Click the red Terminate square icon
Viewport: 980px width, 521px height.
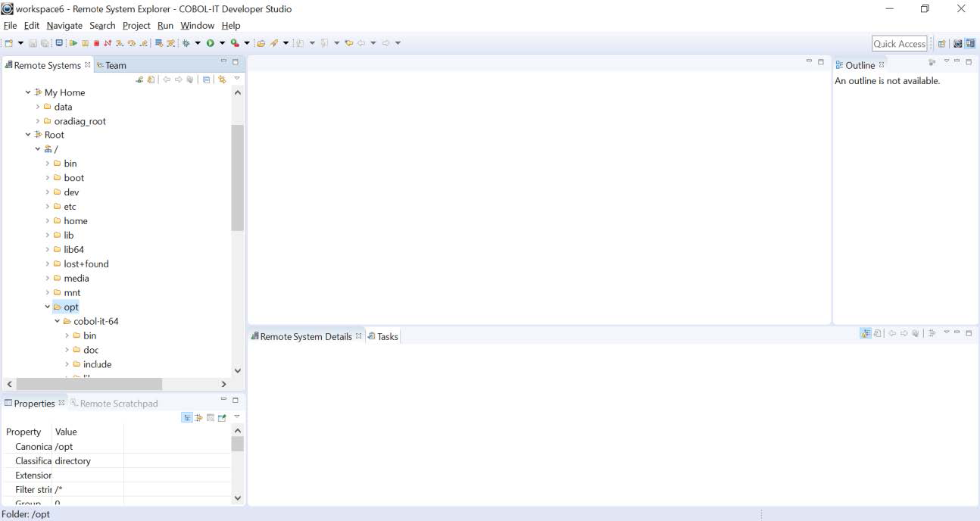96,43
